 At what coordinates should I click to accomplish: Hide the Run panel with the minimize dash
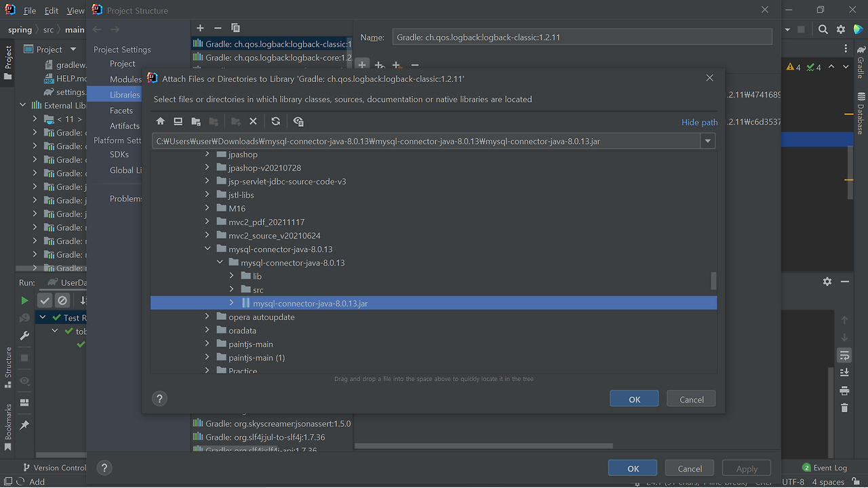tap(845, 281)
